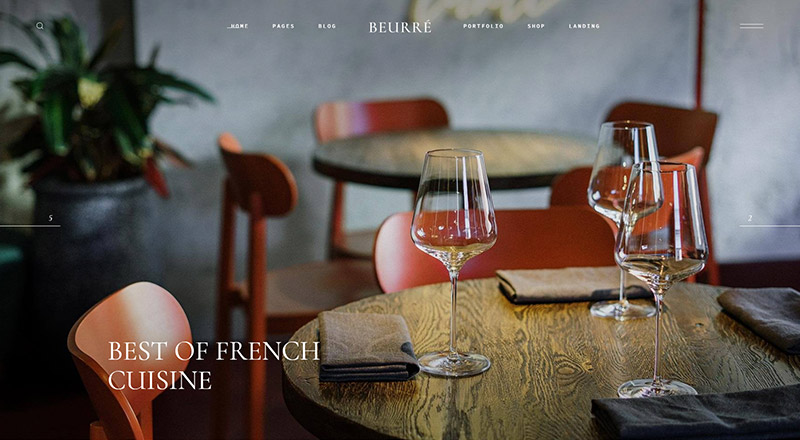Click the word CUISINE in the headline
800x440 pixels.
click(x=160, y=380)
